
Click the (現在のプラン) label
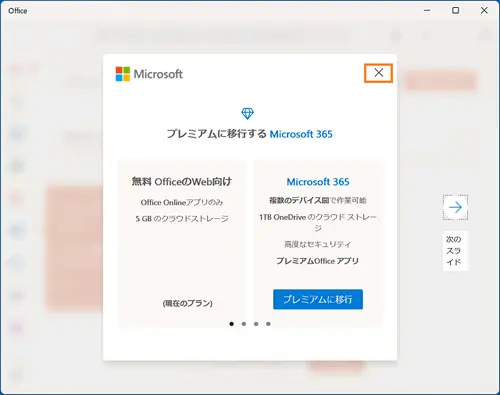(x=188, y=303)
